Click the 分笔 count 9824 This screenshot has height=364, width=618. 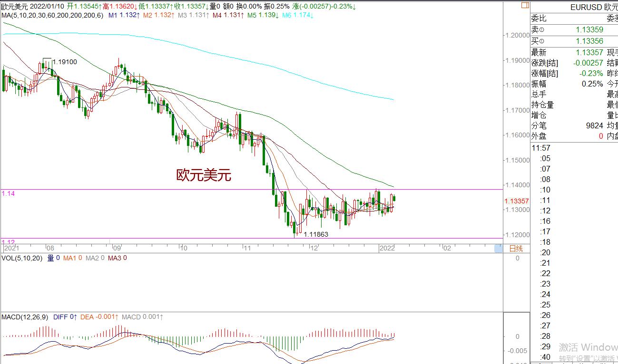pyautogui.click(x=595, y=126)
